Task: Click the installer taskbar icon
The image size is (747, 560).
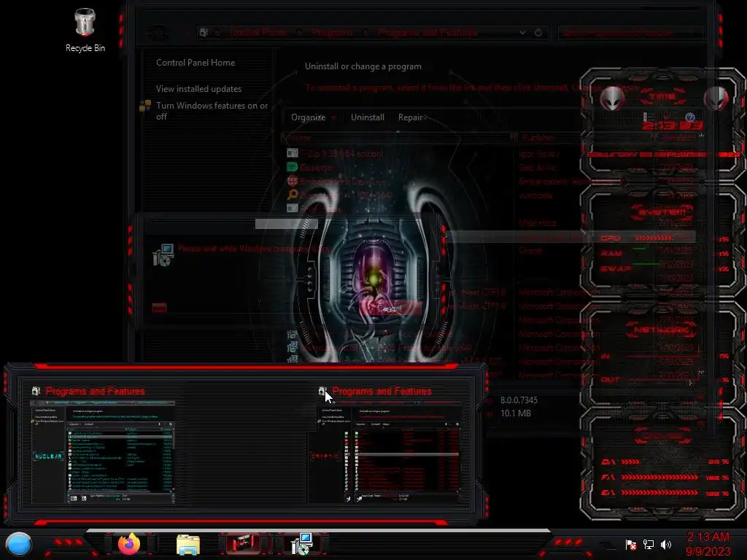Action: 302,544
